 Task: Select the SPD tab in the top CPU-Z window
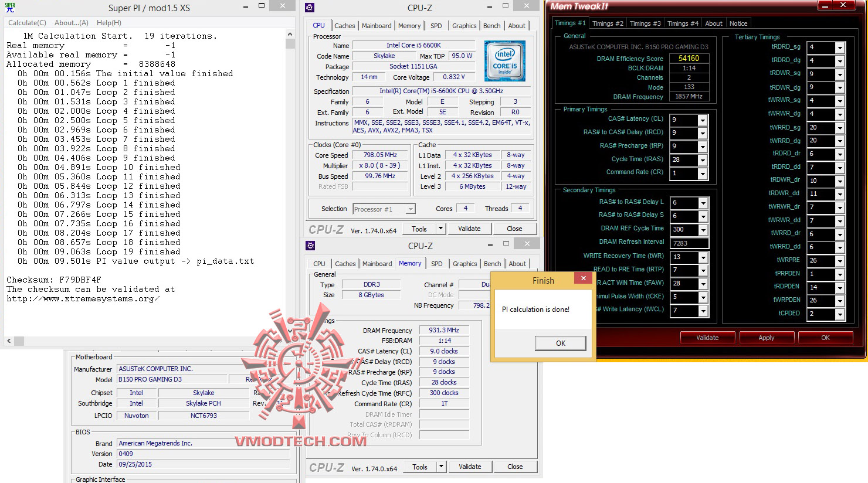(436, 26)
